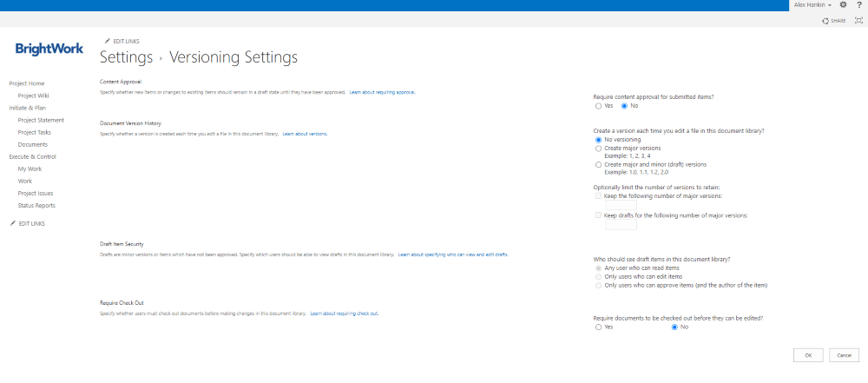Image resolution: width=868 pixels, height=383 pixels.
Task: Click the help question mark icon
Action: 858,5
